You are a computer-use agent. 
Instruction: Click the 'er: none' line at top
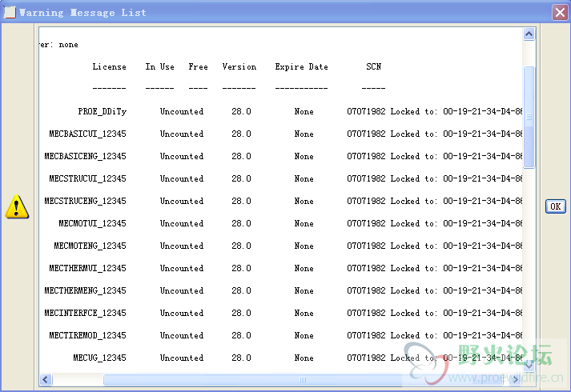59,44
